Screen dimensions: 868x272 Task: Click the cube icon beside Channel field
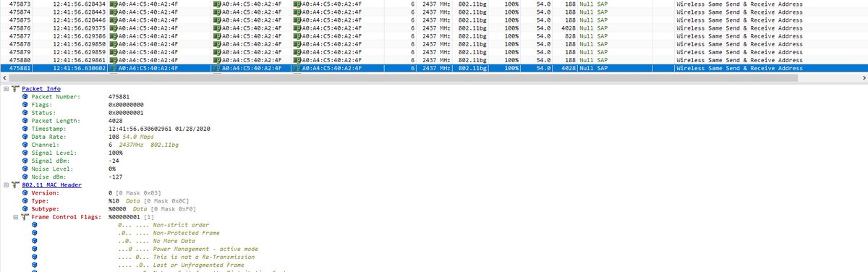(25, 145)
